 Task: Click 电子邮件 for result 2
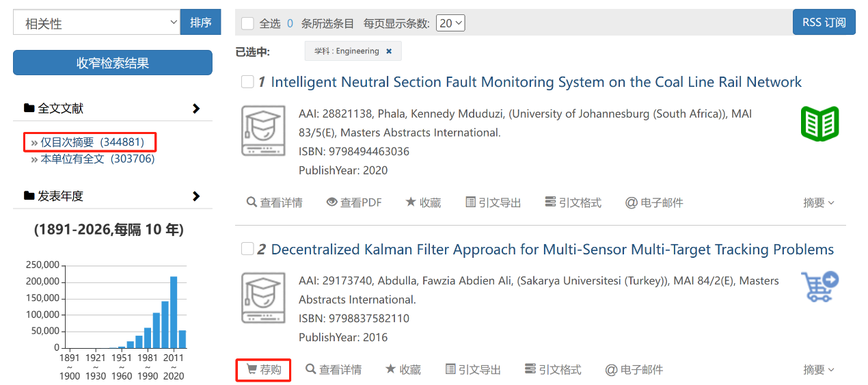pyautogui.click(x=634, y=370)
